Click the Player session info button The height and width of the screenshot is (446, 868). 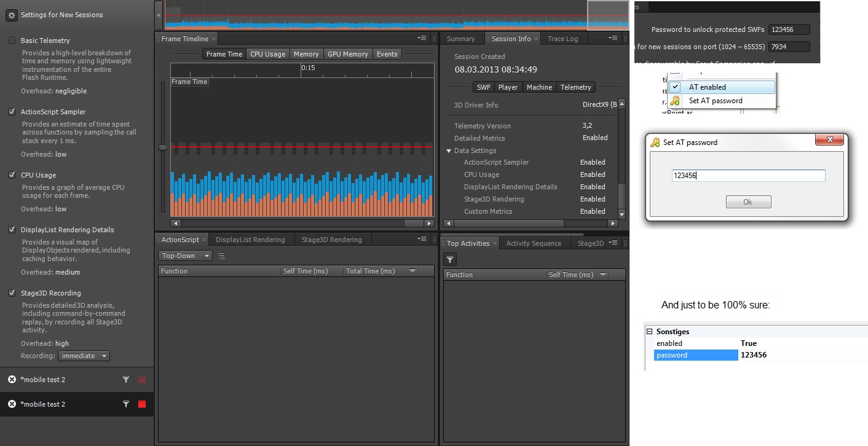point(508,87)
